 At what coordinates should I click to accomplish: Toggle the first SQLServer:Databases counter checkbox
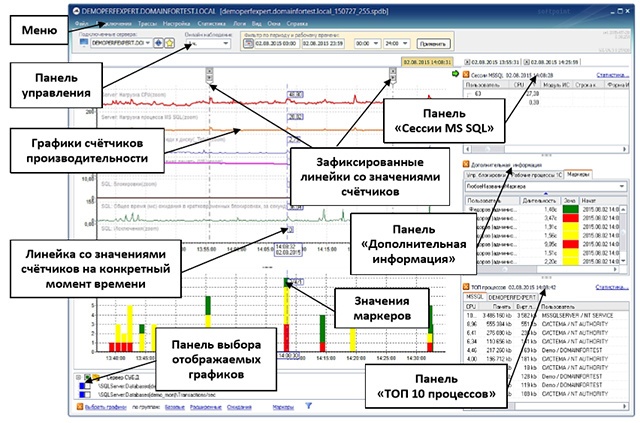point(85,386)
